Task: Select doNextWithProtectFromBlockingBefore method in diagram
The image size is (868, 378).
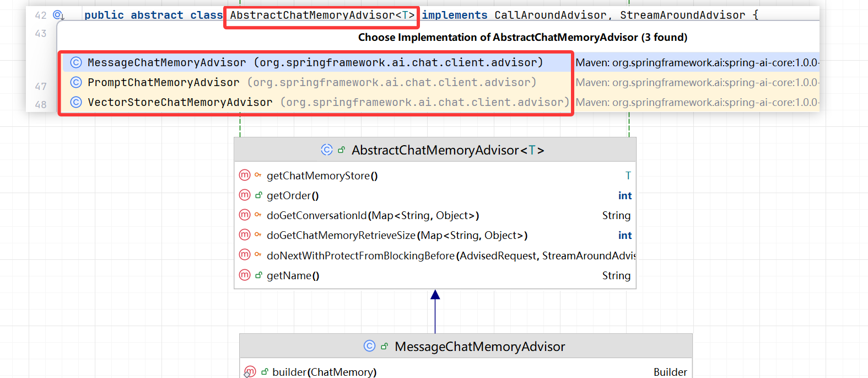Action: 435,255
